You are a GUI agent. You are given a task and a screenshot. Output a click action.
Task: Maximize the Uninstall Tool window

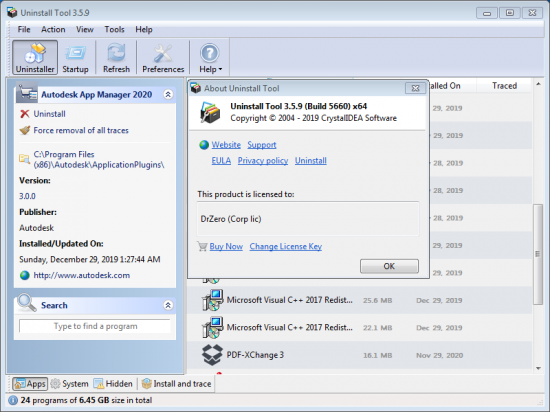click(510, 13)
